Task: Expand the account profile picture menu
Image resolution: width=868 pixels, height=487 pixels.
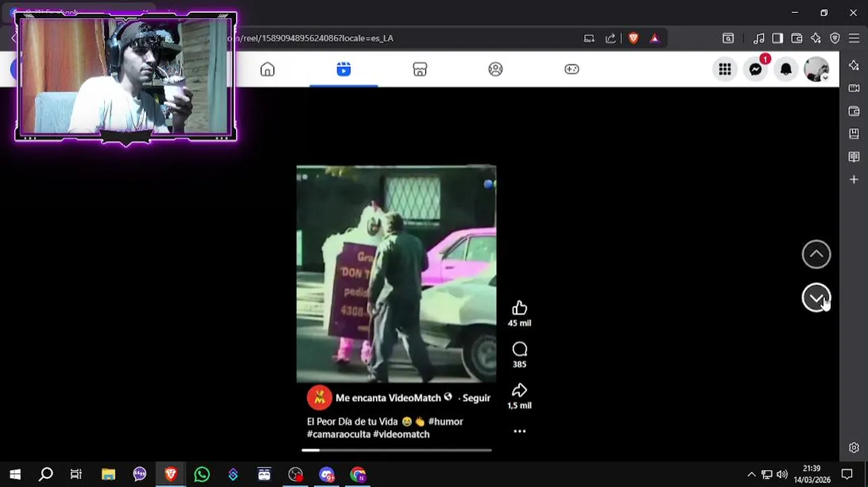Action: pos(816,69)
